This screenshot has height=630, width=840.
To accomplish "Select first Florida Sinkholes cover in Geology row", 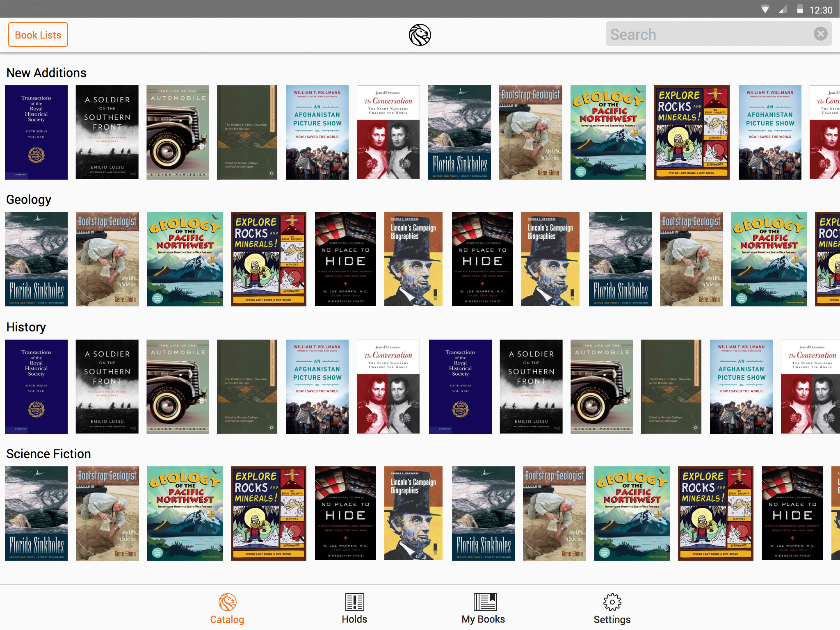I will pos(36,259).
